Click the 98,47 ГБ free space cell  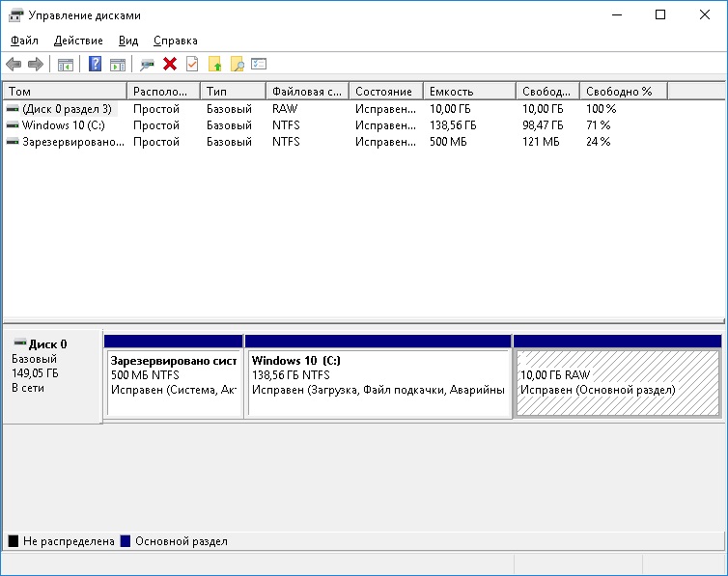click(x=543, y=125)
